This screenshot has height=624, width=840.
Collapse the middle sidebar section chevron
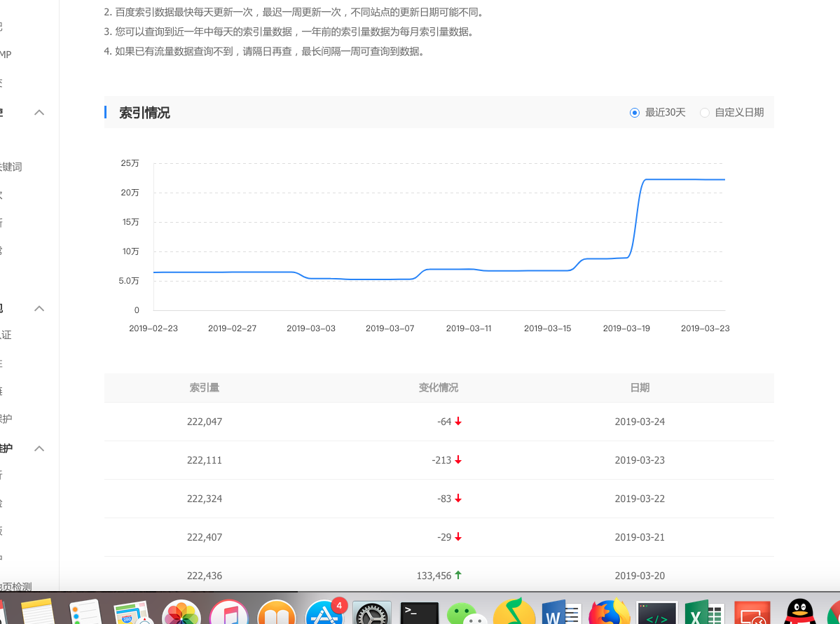(x=39, y=309)
